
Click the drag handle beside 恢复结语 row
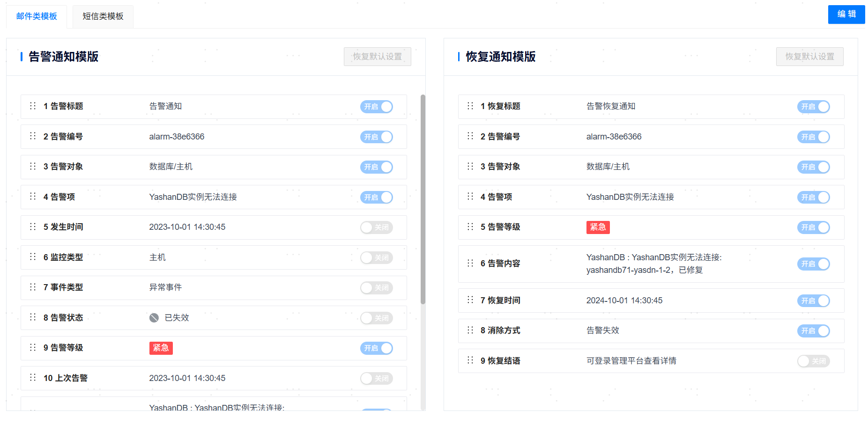(470, 360)
